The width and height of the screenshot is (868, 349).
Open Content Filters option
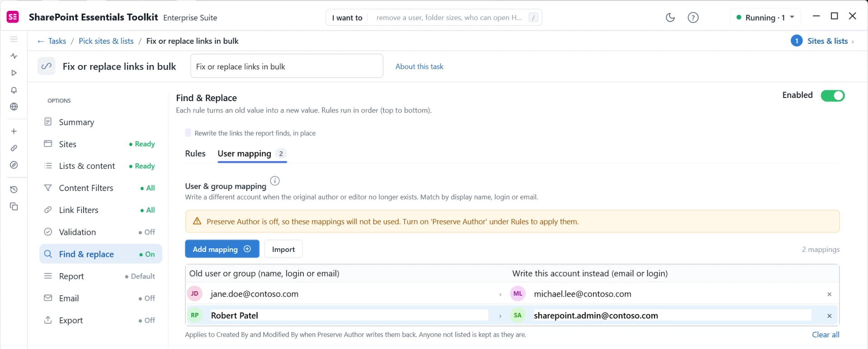click(x=100, y=188)
